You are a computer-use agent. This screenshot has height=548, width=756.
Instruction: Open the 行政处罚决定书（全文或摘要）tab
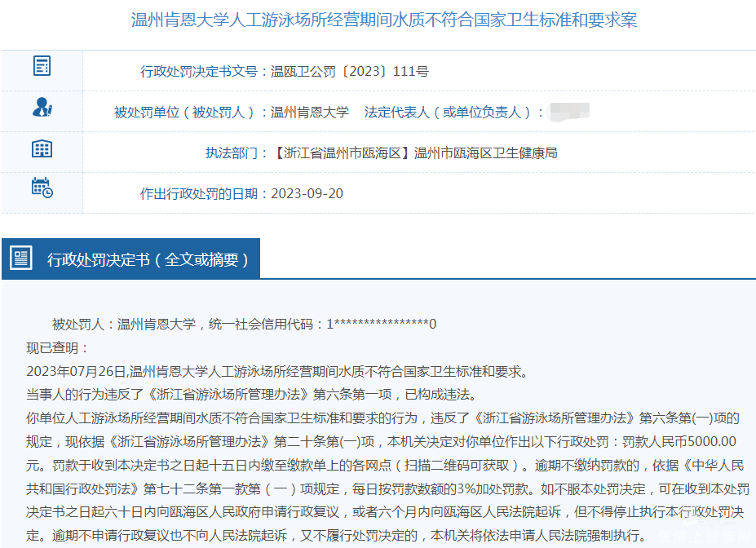click(x=130, y=259)
